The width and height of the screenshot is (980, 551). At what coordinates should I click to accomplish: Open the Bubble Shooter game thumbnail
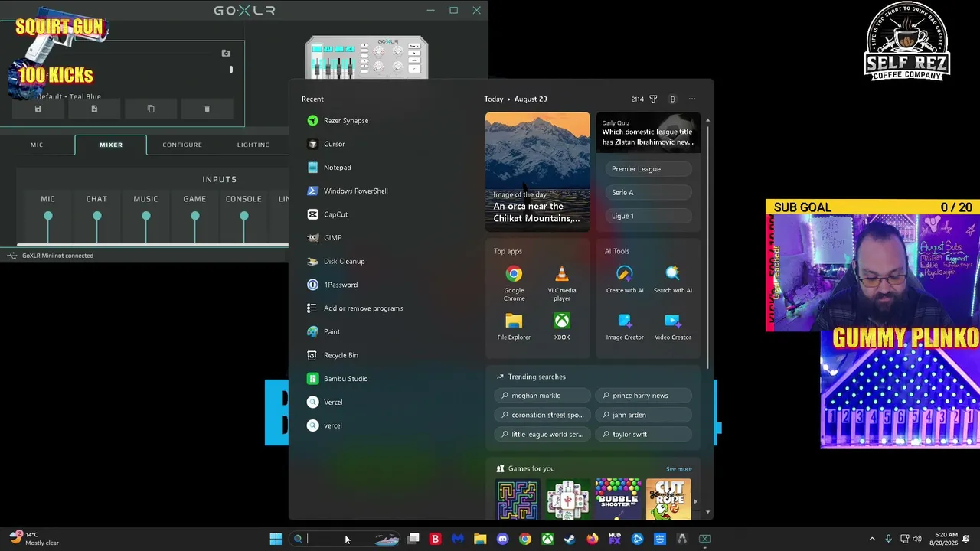618,499
